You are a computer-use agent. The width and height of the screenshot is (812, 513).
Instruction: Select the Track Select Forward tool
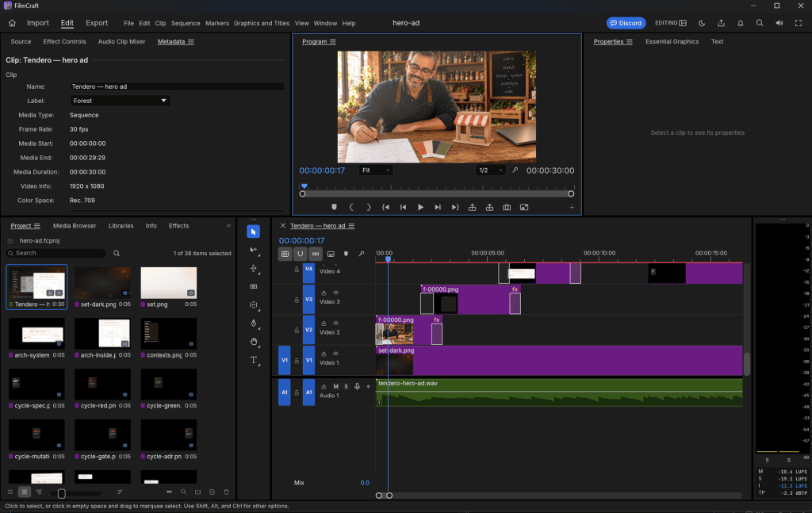pyautogui.click(x=253, y=250)
